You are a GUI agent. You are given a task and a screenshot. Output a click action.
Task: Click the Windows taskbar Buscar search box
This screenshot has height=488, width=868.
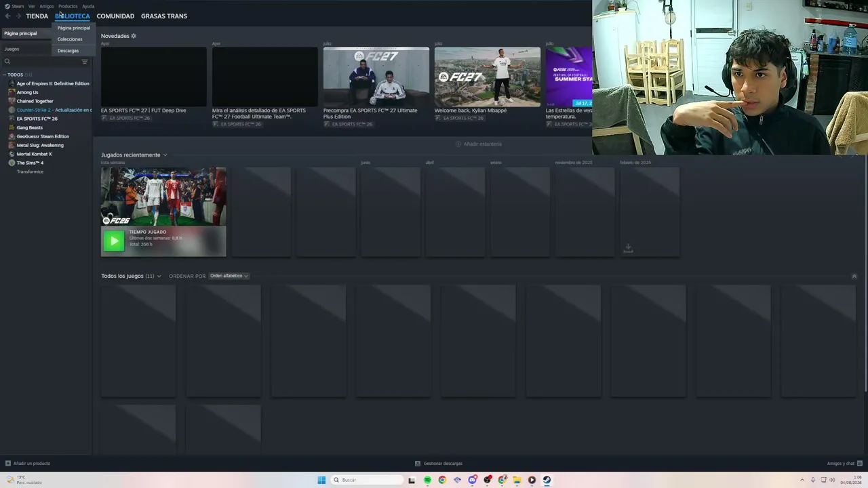366,480
